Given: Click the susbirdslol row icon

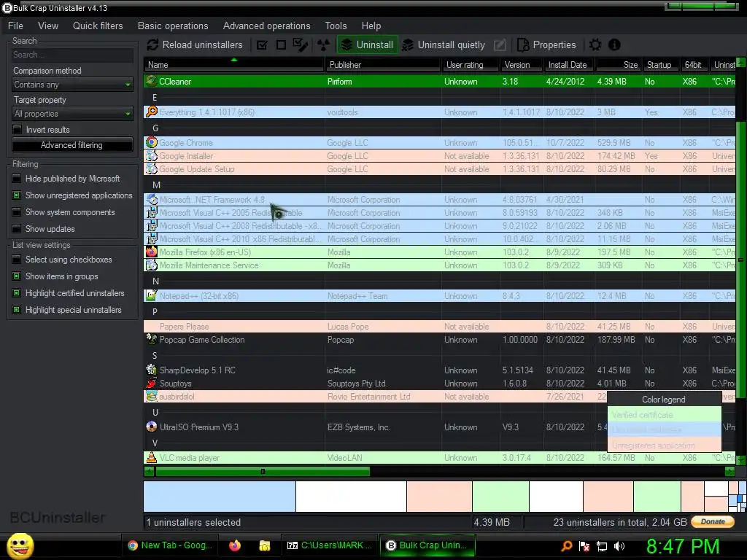Looking at the screenshot, I should point(152,396).
